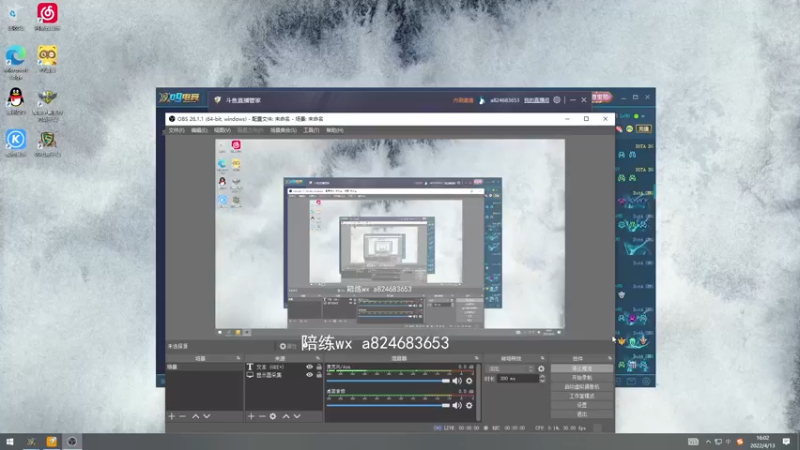The width and height of the screenshot is (800, 450).
Task: Remove the selected source with the minus icon
Action: coord(262,416)
